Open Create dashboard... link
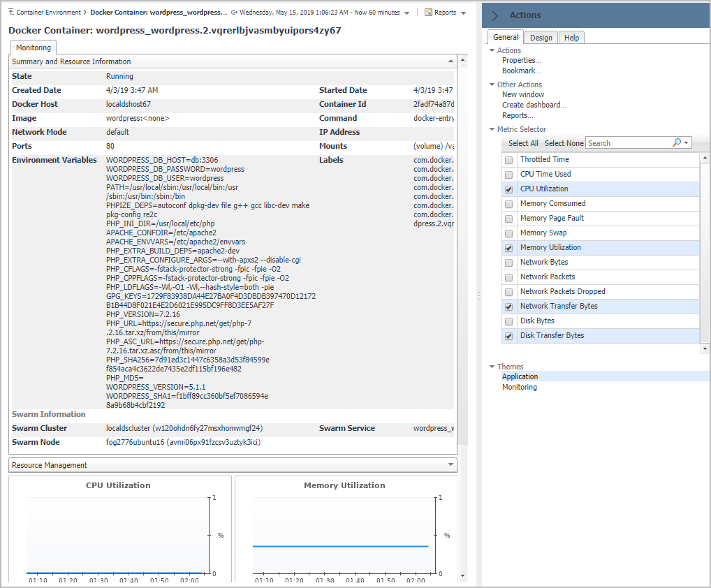The width and height of the screenshot is (711, 588). [x=534, y=105]
